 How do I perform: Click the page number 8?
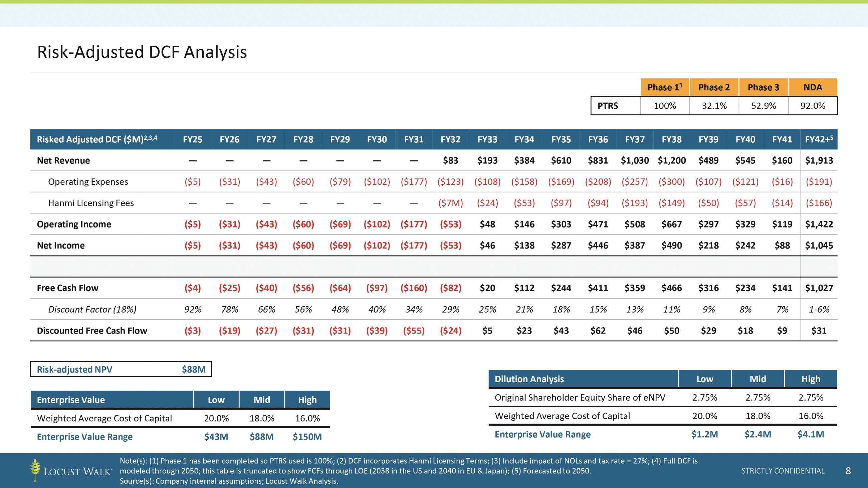848,471
